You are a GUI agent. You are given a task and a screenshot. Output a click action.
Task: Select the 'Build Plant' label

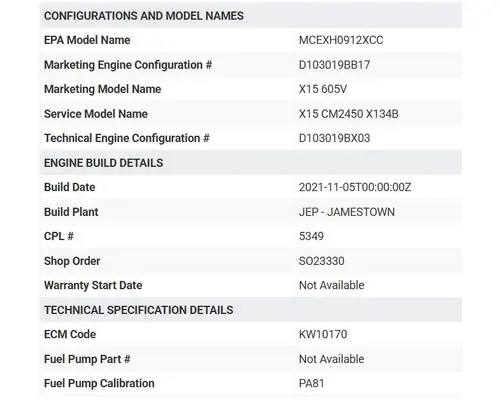[71, 212]
